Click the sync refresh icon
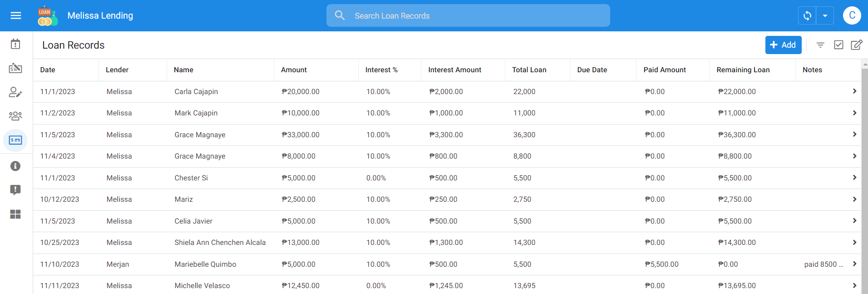The height and width of the screenshot is (294, 868). tap(807, 15)
